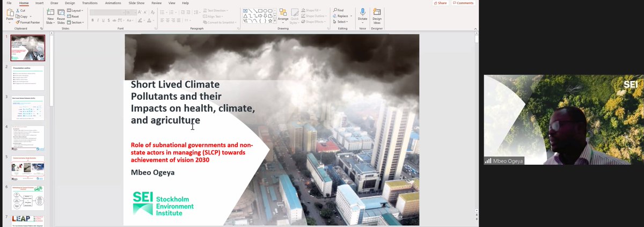644x227 pixels.
Task: Select the text box shape in the gallery
Action: 245,11
